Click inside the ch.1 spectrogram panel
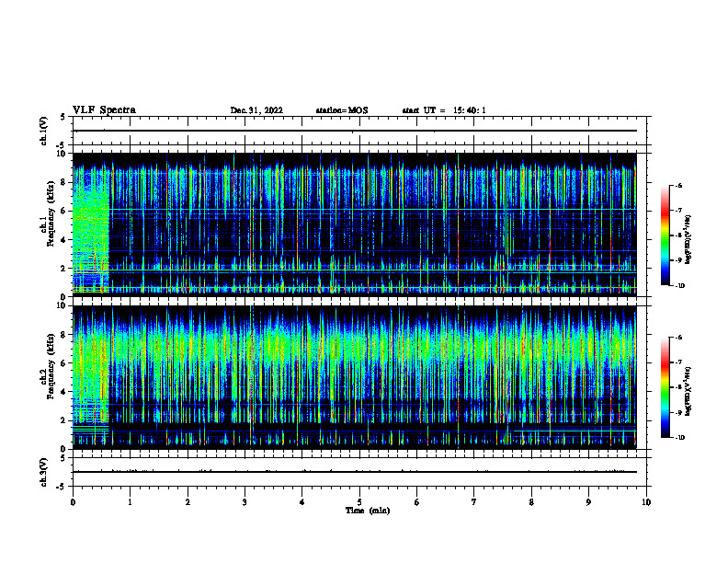728x563 pixels. coord(359,224)
